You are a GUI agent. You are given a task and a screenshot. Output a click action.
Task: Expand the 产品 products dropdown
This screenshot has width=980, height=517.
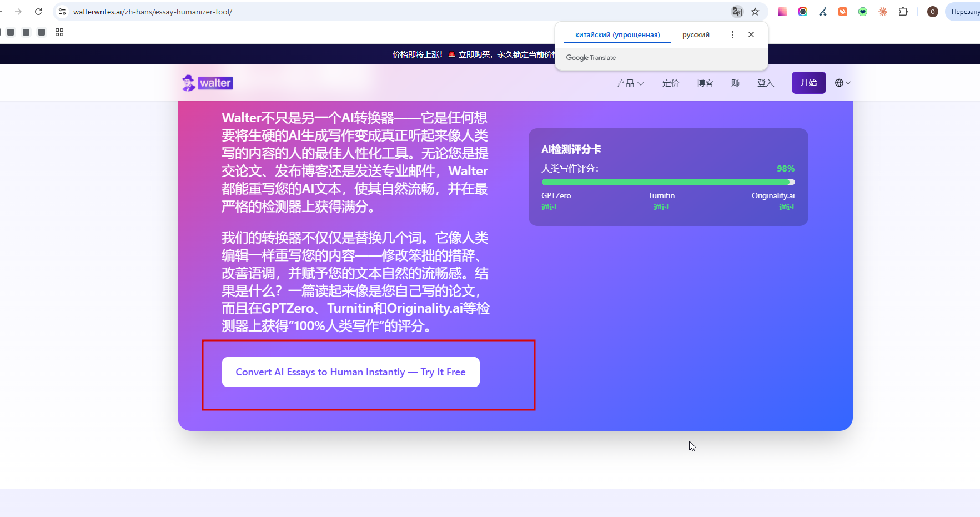(630, 83)
